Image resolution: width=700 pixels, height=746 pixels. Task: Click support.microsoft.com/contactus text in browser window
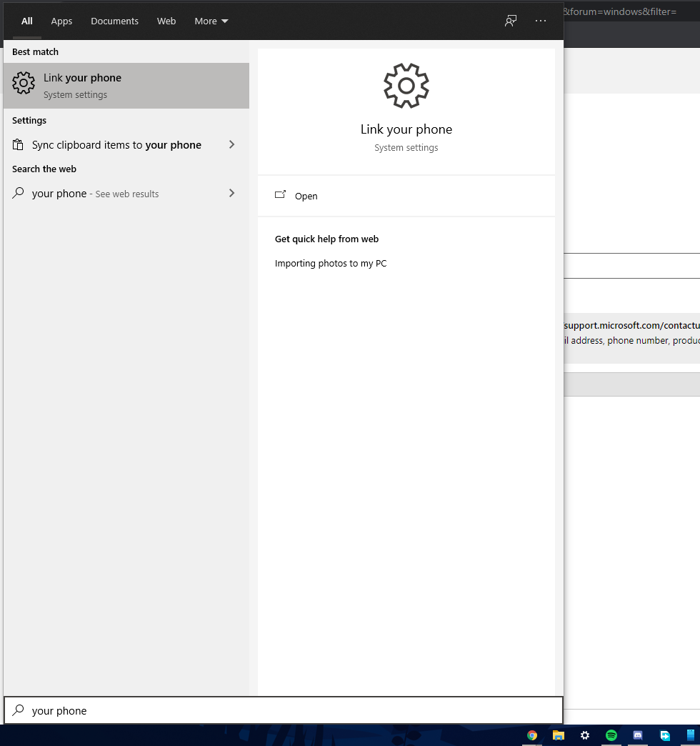coord(632,325)
